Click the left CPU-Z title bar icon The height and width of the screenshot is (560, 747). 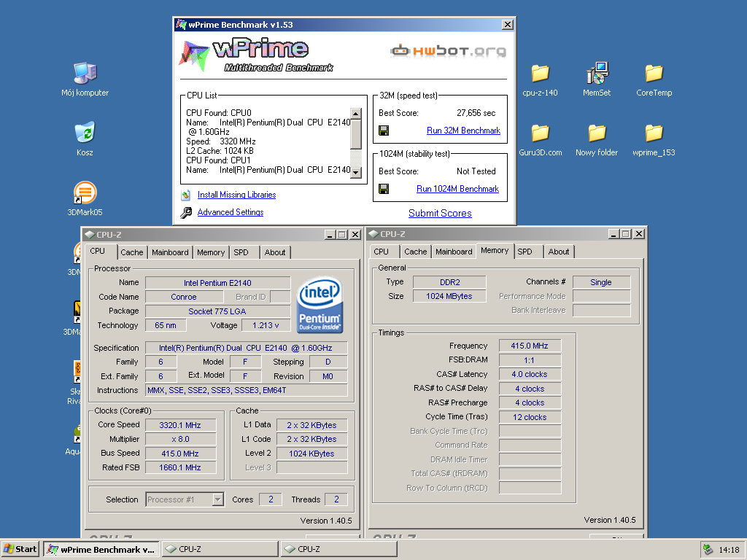90,235
